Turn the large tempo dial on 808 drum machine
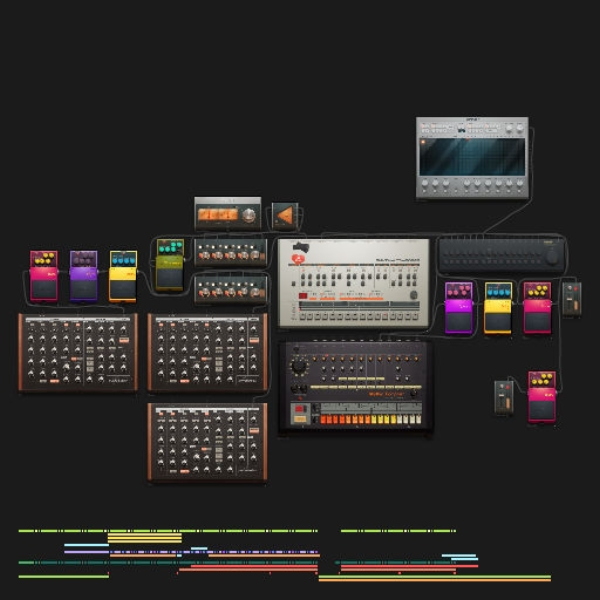This screenshot has height=600, width=600. click(x=299, y=366)
